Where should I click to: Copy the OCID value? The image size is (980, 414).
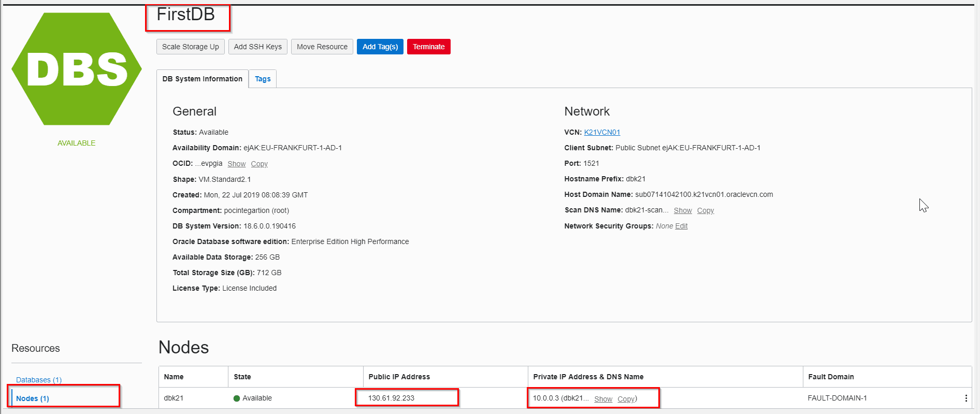[260, 164]
